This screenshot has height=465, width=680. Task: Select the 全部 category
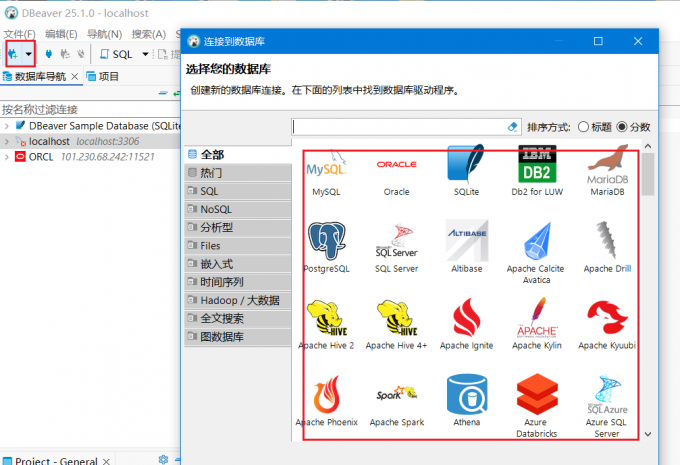pos(238,154)
